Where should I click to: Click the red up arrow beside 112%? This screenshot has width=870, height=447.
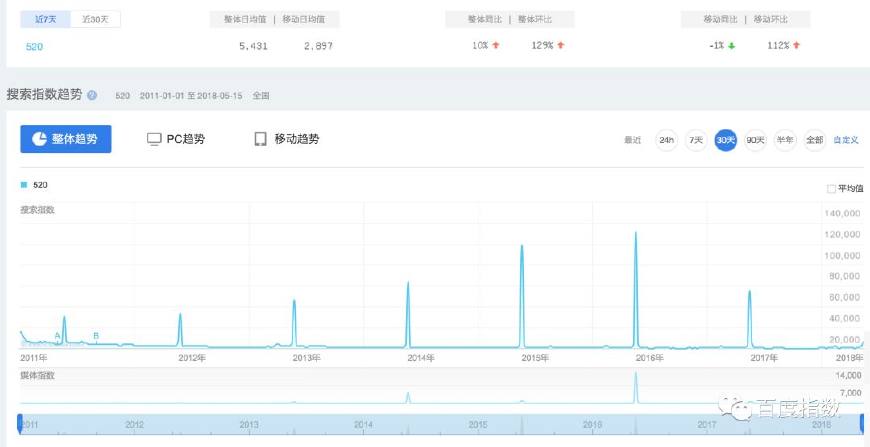[797, 46]
